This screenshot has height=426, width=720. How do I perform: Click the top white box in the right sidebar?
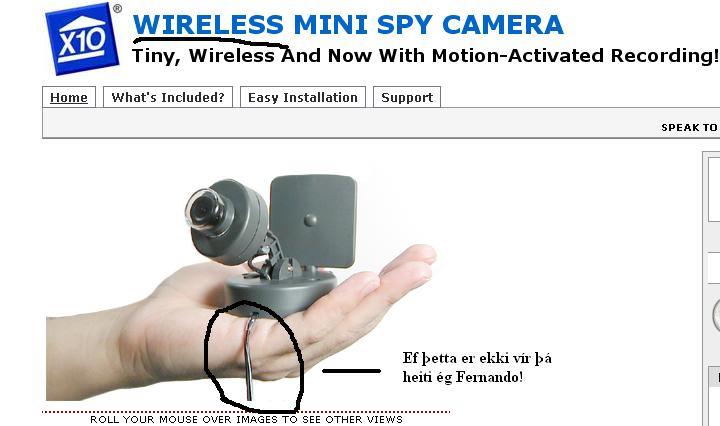tap(714, 189)
